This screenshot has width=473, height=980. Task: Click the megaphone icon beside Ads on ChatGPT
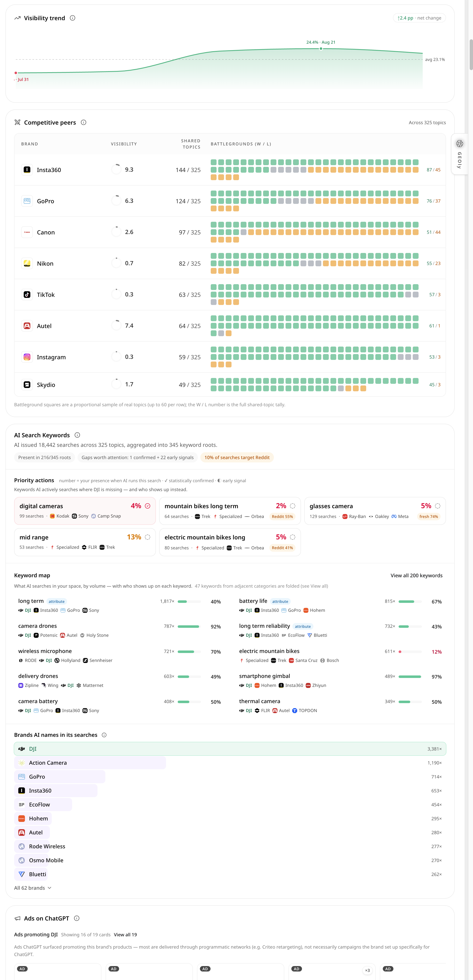17,918
